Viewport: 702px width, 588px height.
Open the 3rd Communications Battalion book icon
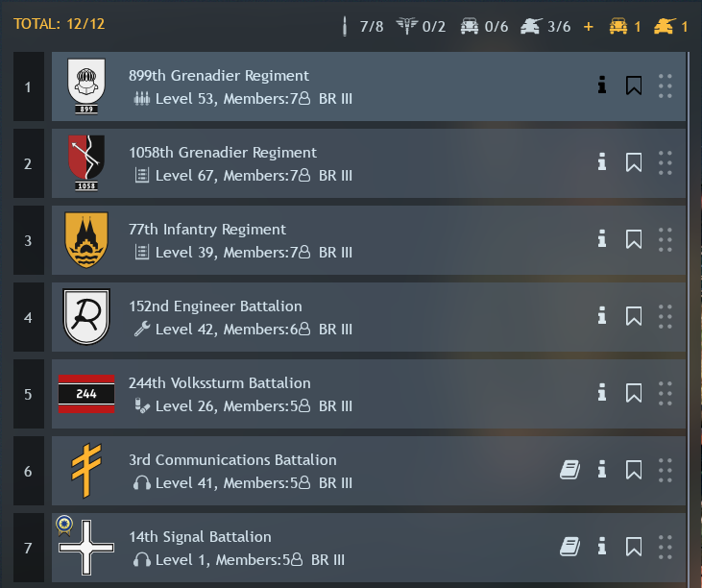[x=569, y=470]
